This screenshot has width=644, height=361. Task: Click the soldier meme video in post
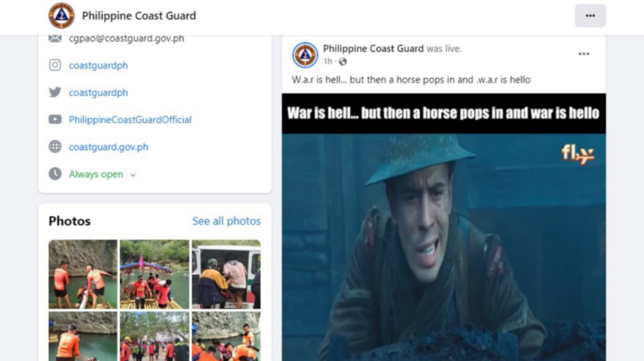[444, 227]
